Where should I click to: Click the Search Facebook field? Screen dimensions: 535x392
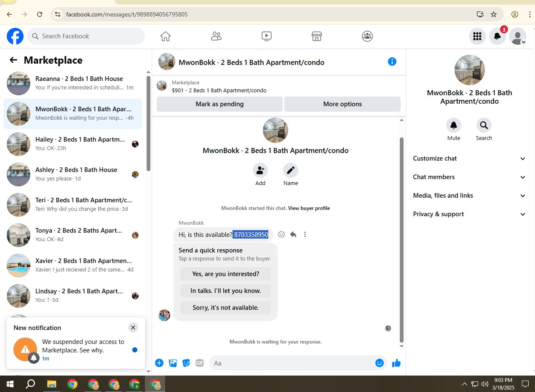[86, 36]
